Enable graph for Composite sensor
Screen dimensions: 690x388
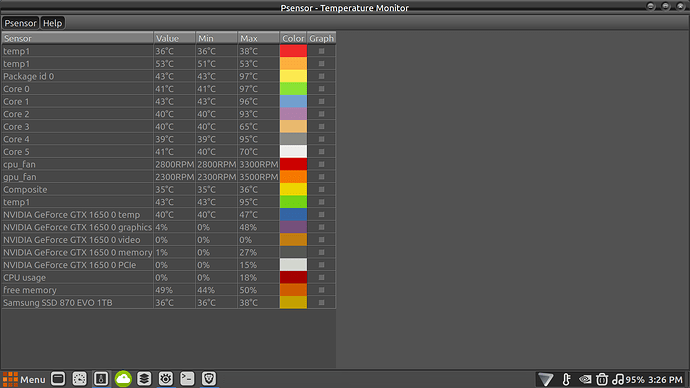tap(322, 190)
